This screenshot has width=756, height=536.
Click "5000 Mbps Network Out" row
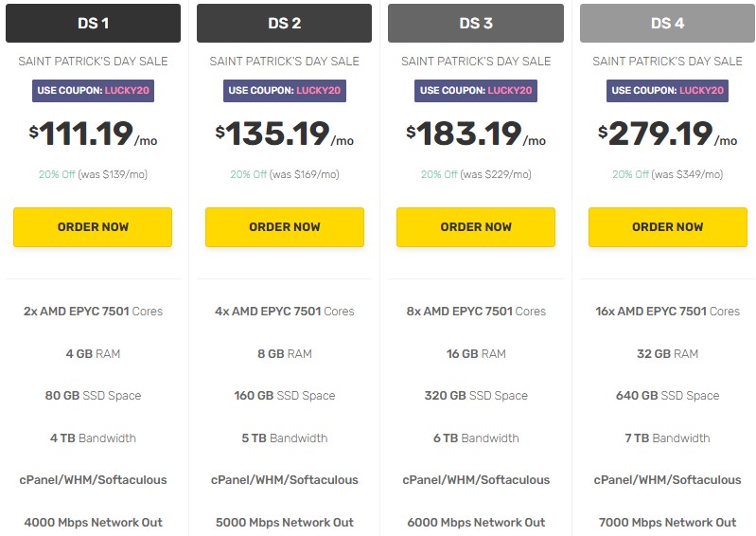tap(285, 522)
